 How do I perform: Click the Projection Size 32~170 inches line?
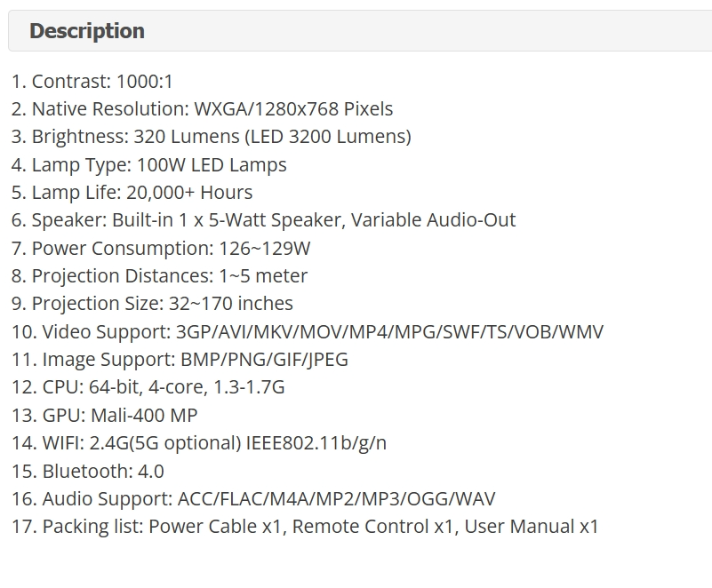(x=152, y=304)
